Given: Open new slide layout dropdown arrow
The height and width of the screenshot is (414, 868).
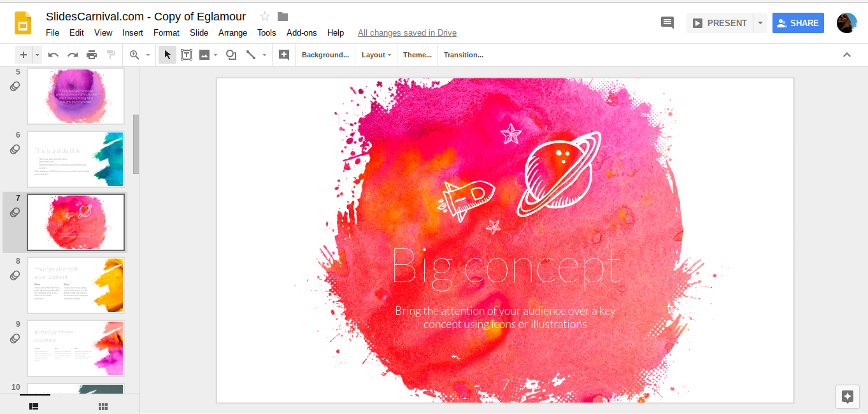Looking at the screenshot, I should pyautogui.click(x=37, y=55).
